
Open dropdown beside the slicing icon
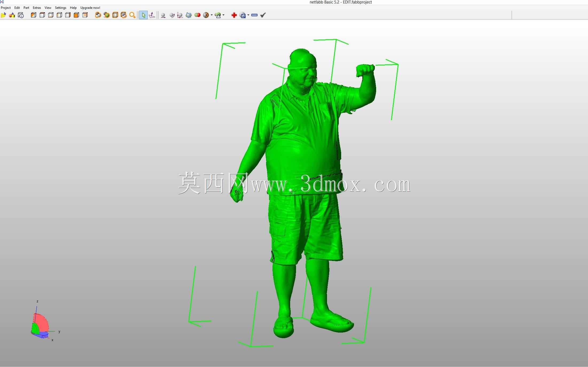point(248,15)
